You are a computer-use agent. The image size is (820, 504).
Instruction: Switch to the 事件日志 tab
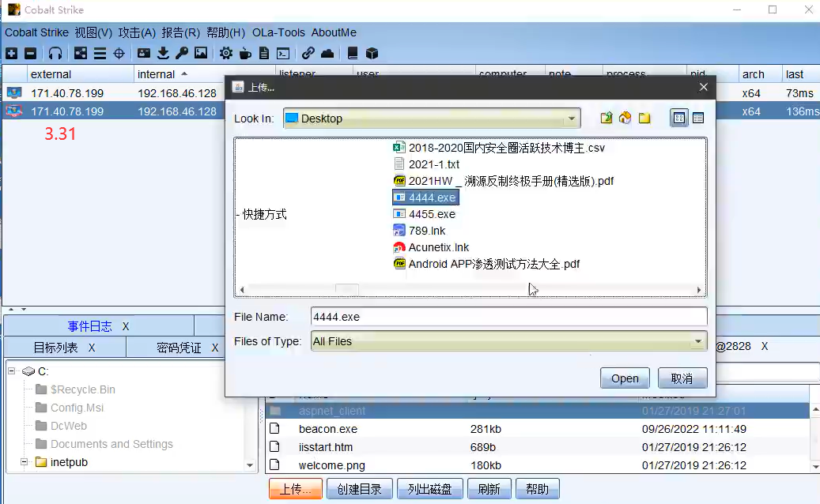pos(89,326)
